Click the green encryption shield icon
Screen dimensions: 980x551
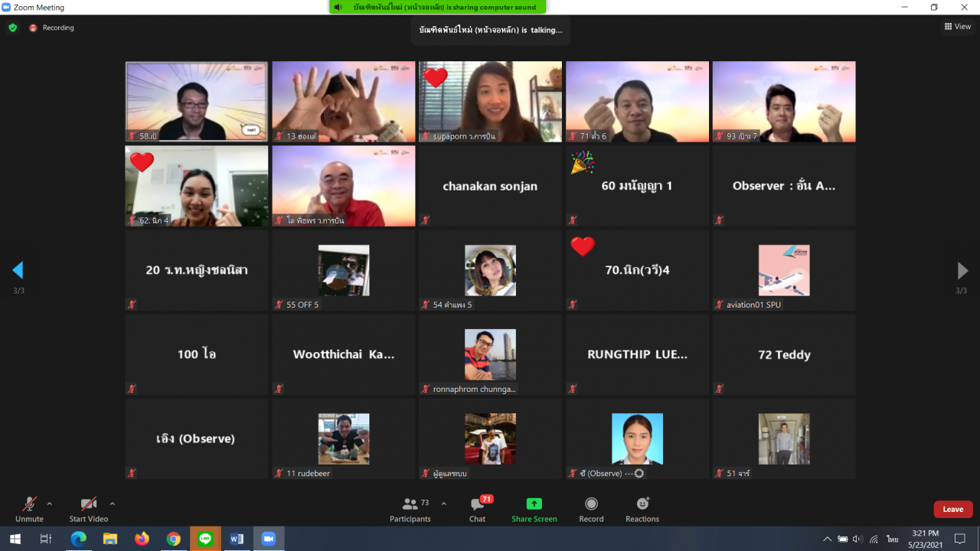[x=12, y=28]
